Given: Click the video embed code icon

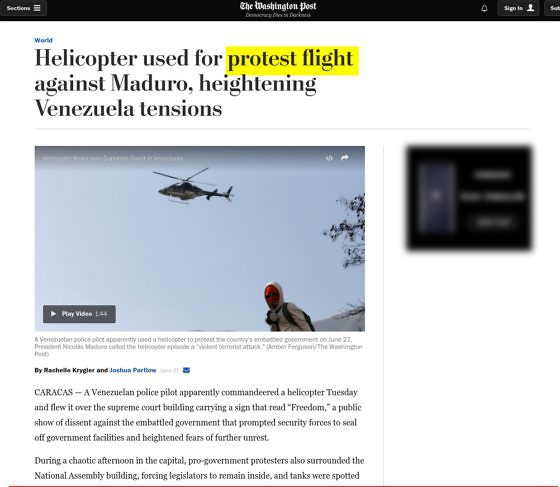Looking at the screenshot, I should coord(329,158).
